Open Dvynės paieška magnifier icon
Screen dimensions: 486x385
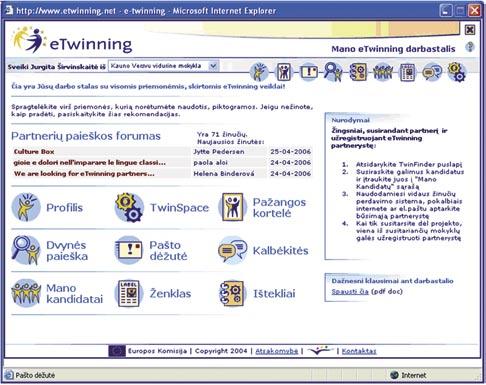pos(26,250)
